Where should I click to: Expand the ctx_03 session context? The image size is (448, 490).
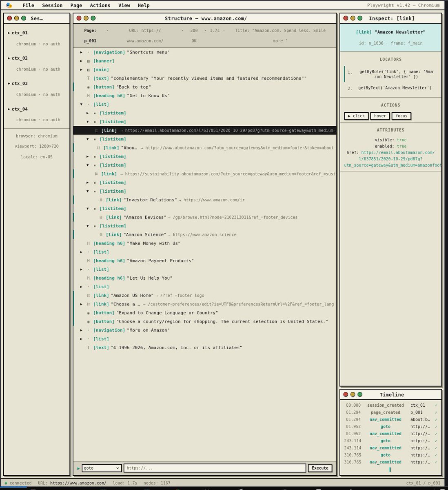pos(9,84)
